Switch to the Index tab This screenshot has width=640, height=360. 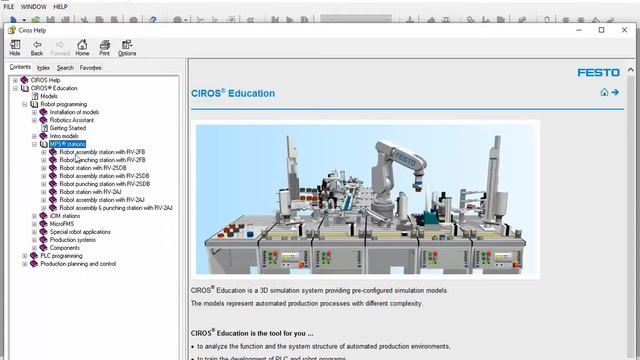[x=43, y=68]
